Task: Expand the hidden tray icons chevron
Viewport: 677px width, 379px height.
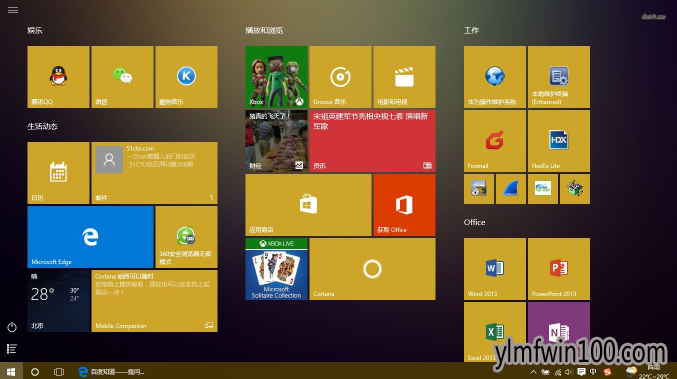Action: coord(534,372)
